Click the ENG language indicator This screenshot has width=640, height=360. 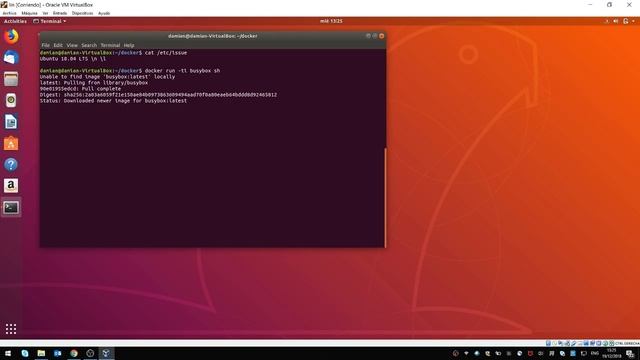595,353
